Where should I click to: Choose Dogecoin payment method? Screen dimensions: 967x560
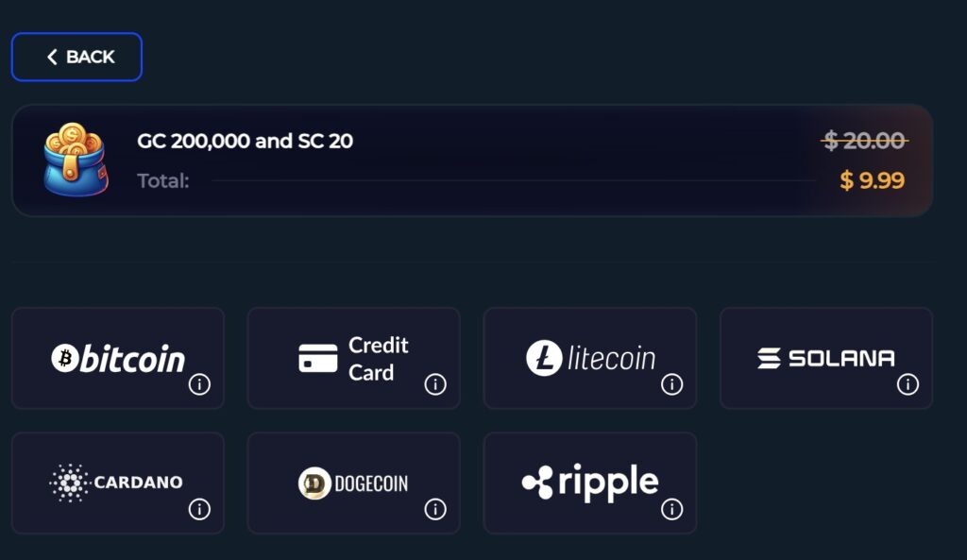point(353,483)
